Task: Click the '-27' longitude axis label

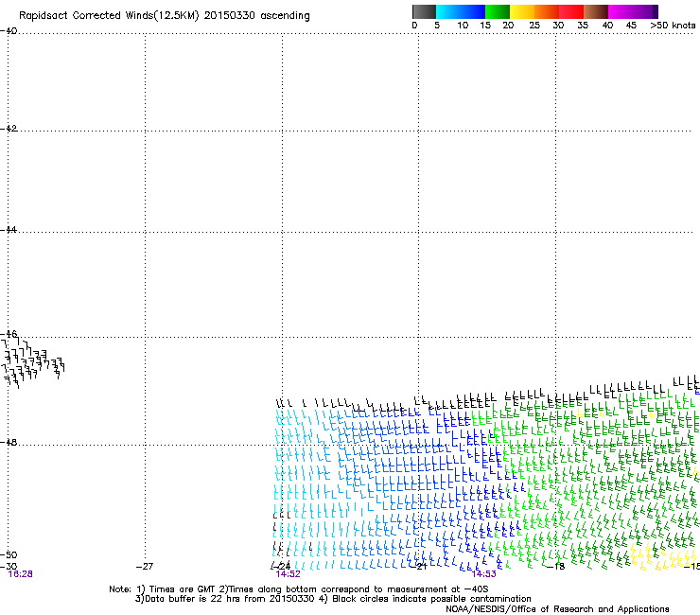Action: coord(145,567)
